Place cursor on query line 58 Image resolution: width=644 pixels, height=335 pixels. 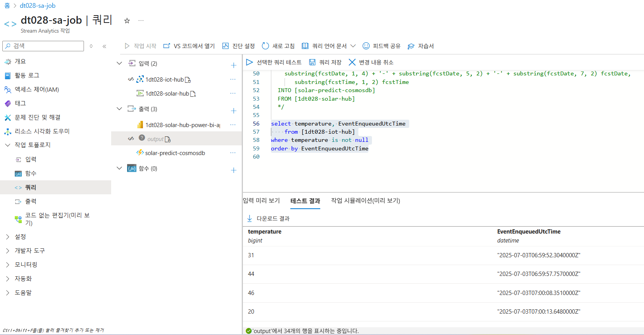[319, 140]
